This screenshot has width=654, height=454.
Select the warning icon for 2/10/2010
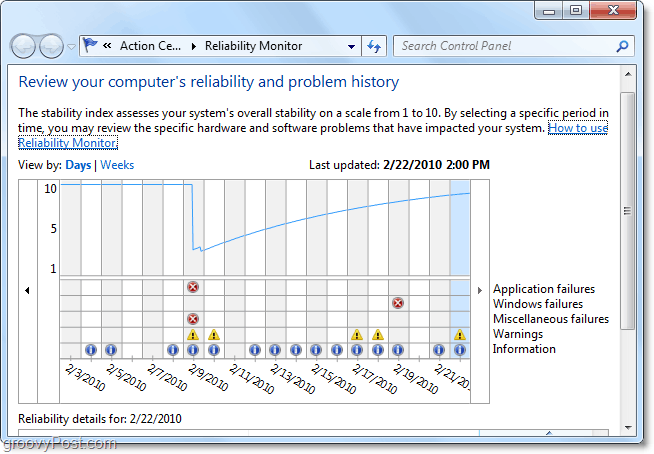pos(214,335)
